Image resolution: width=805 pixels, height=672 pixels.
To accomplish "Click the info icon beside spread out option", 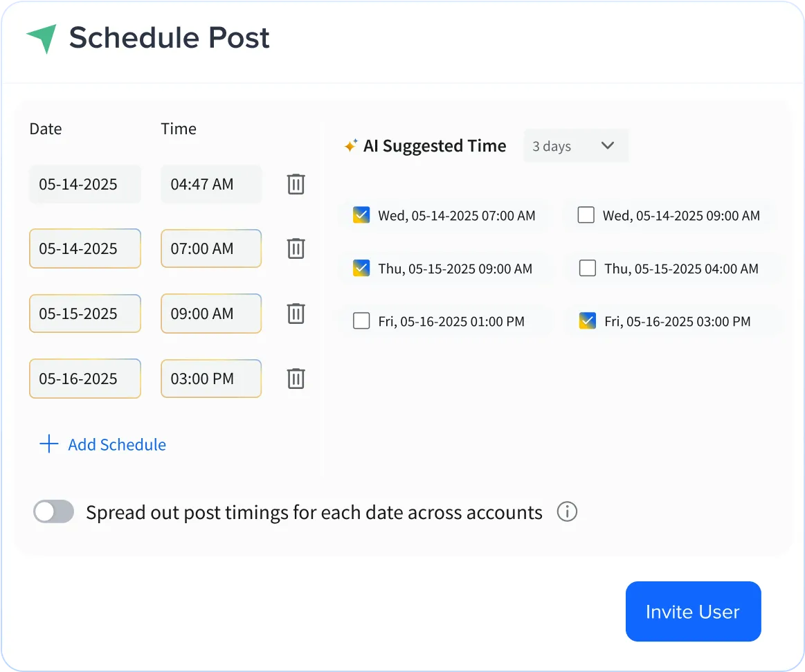I will pos(567,512).
